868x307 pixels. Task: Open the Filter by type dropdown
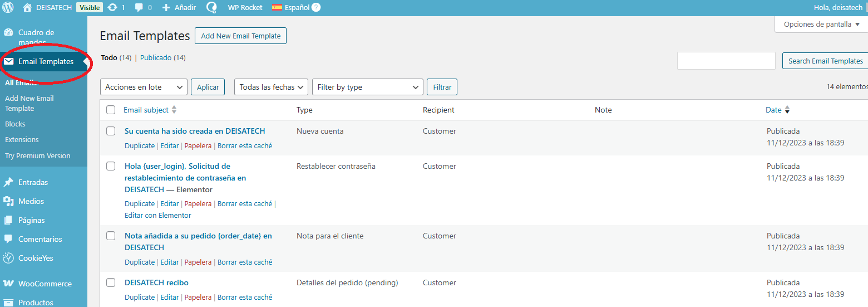(368, 87)
